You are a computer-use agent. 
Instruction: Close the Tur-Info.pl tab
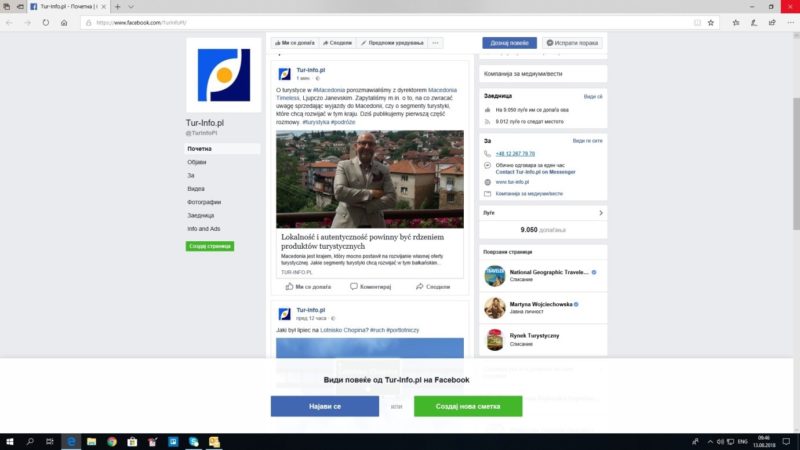pos(104,7)
